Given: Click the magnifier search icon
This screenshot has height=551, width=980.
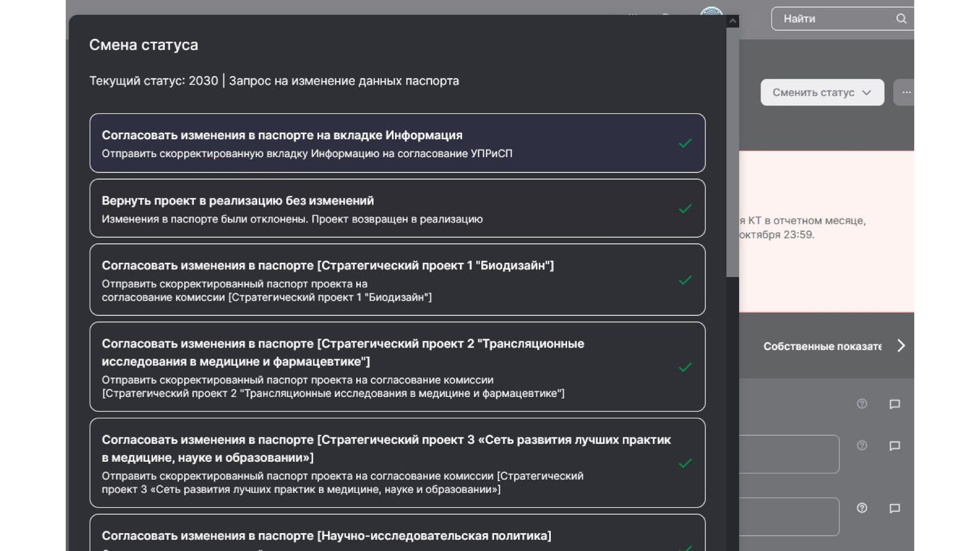Looking at the screenshot, I should pos(901,19).
